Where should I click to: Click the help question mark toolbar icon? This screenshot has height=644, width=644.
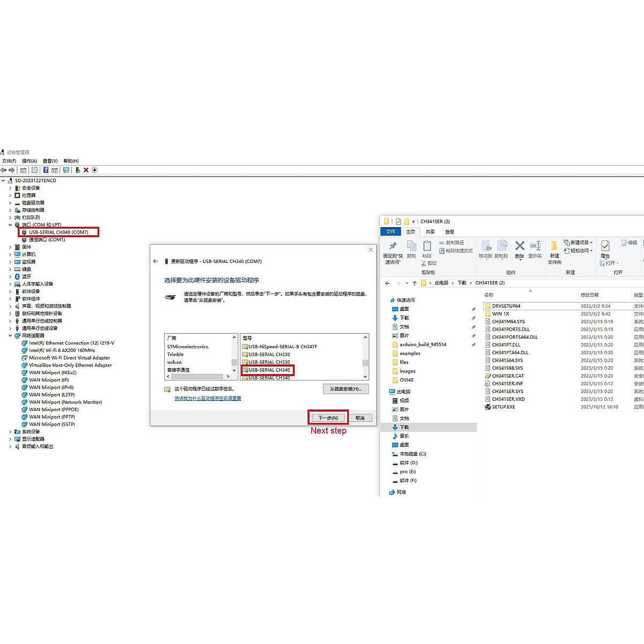pyautogui.click(x=46, y=170)
